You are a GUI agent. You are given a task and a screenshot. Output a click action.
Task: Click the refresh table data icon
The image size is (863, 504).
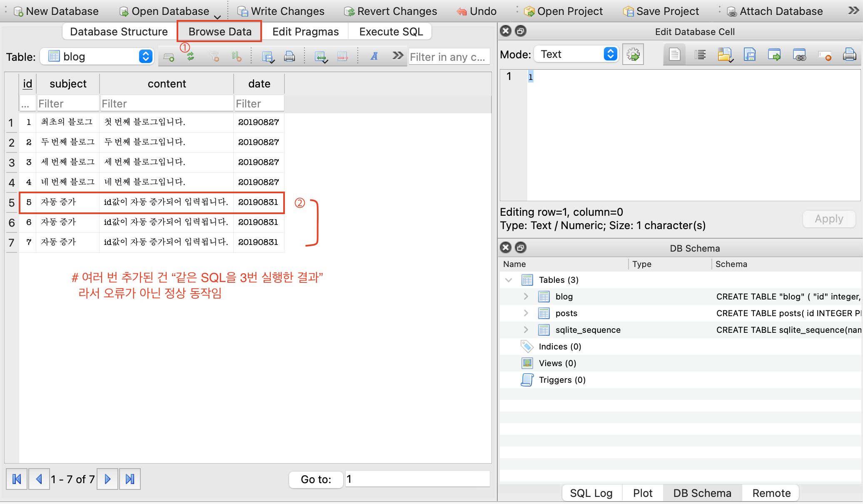click(x=191, y=57)
